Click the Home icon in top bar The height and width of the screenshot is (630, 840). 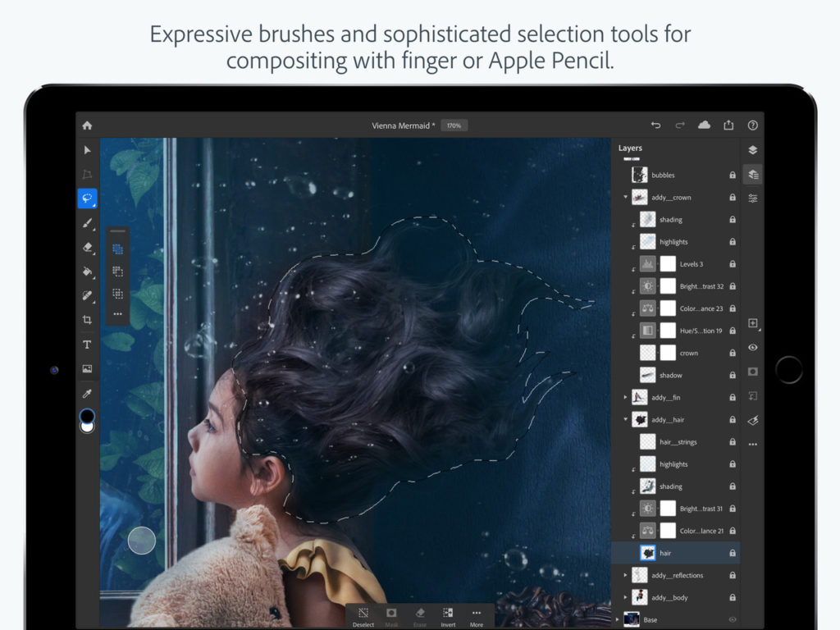click(x=88, y=125)
